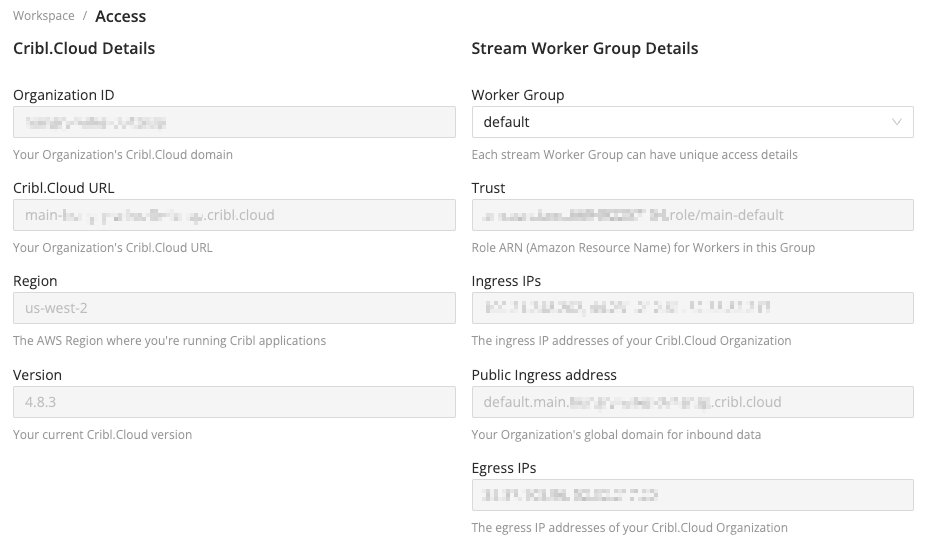925x547 pixels.
Task: Click the ingress IP addresses description
Action: pos(631,340)
